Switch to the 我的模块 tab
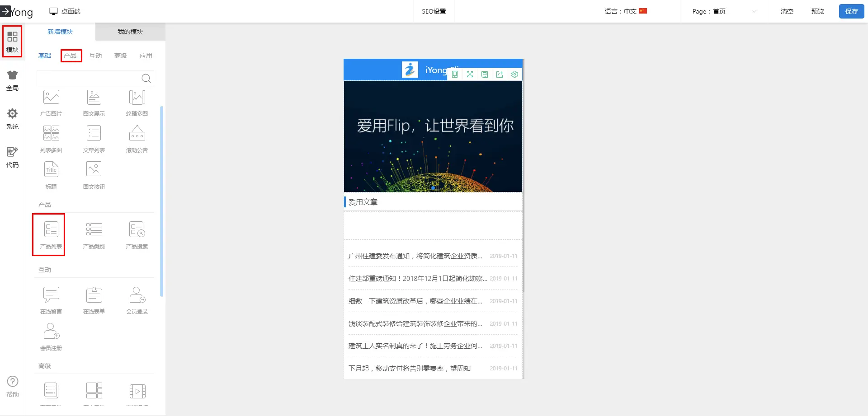The height and width of the screenshot is (416, 868). (130, 32)
